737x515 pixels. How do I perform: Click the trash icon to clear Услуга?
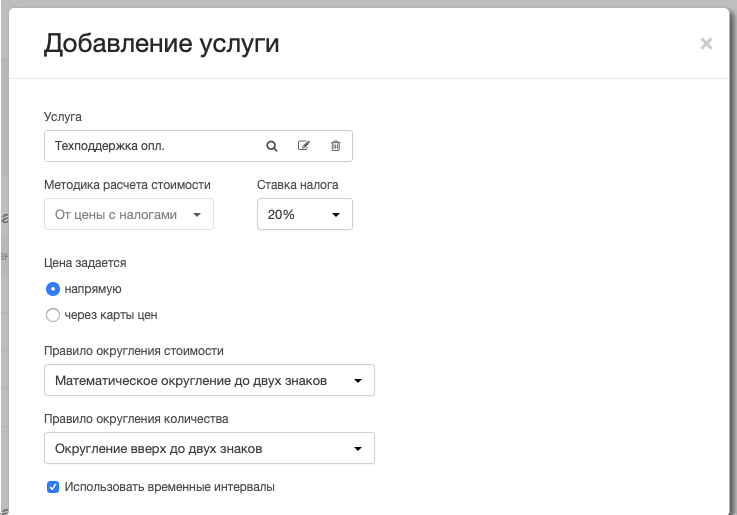(x=336, y=146)
